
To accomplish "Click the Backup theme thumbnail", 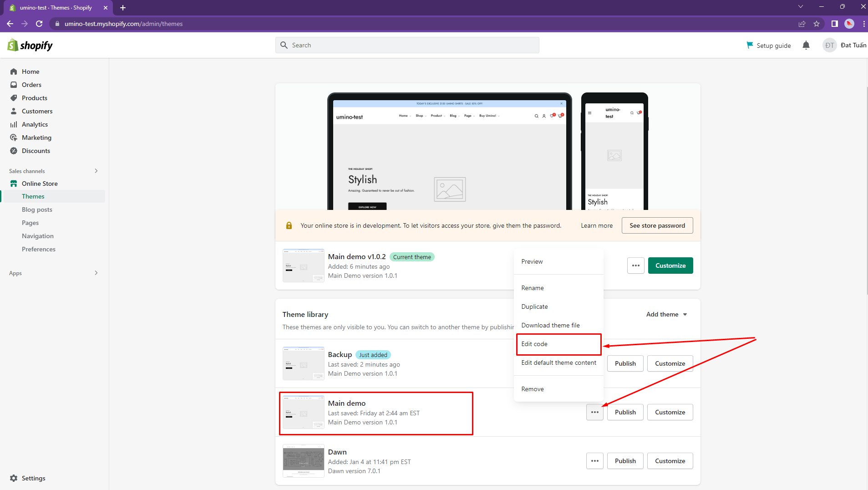I will [304, 363].
